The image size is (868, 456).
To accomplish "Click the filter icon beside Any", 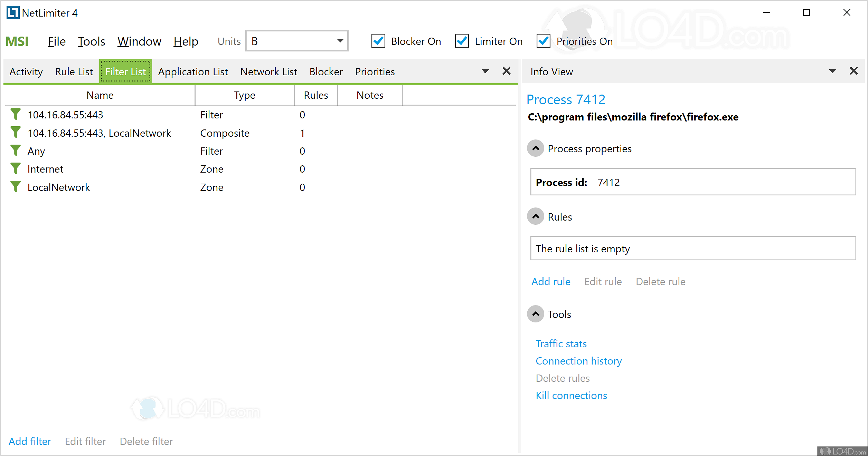I will pos(16,151).
